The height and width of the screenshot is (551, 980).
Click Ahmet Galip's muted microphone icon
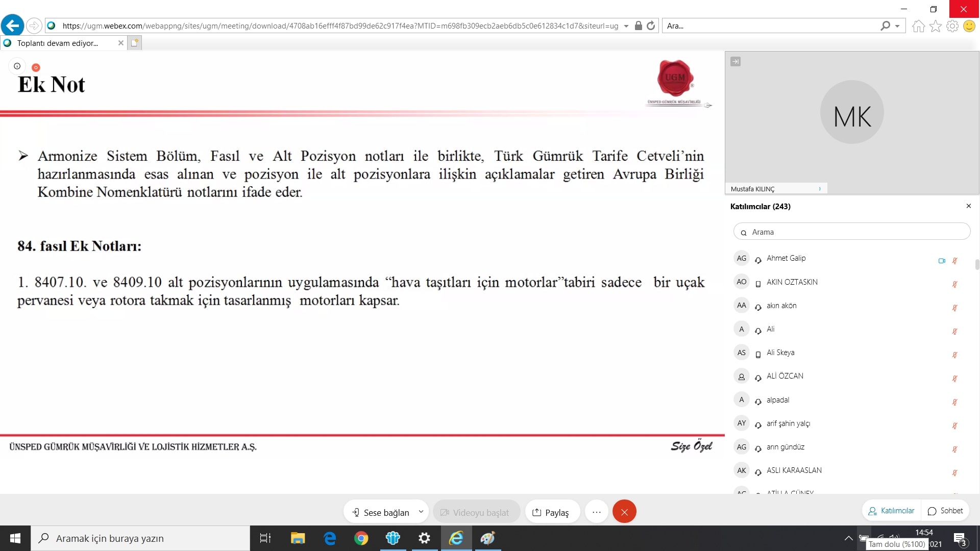pos(954,261)
